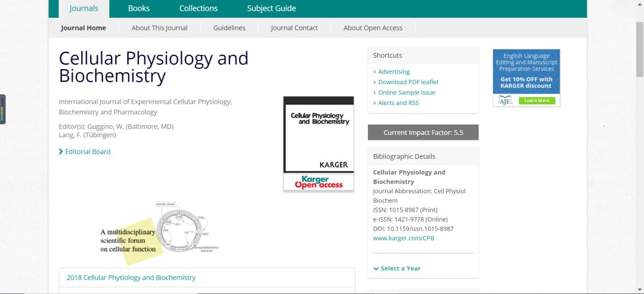This screenshot has height=294, width=644.
Task: Go to the Subject Guide tab
Action: point(271,8)
